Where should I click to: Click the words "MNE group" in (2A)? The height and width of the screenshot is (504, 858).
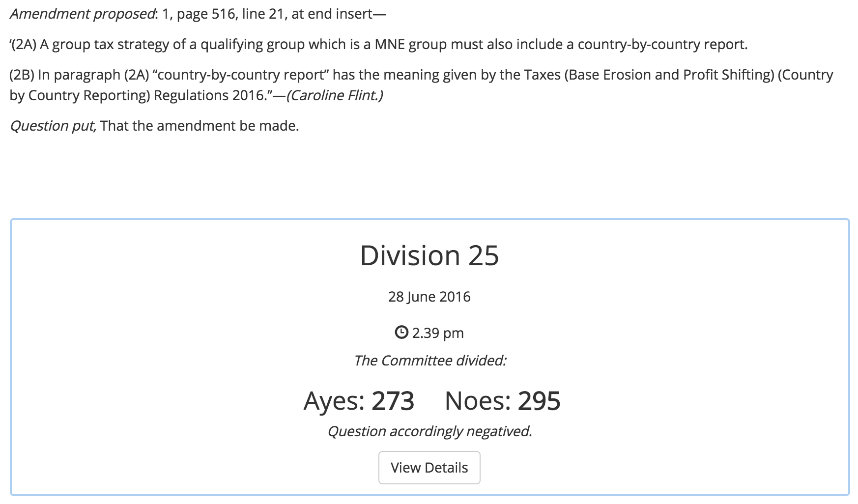410,45
